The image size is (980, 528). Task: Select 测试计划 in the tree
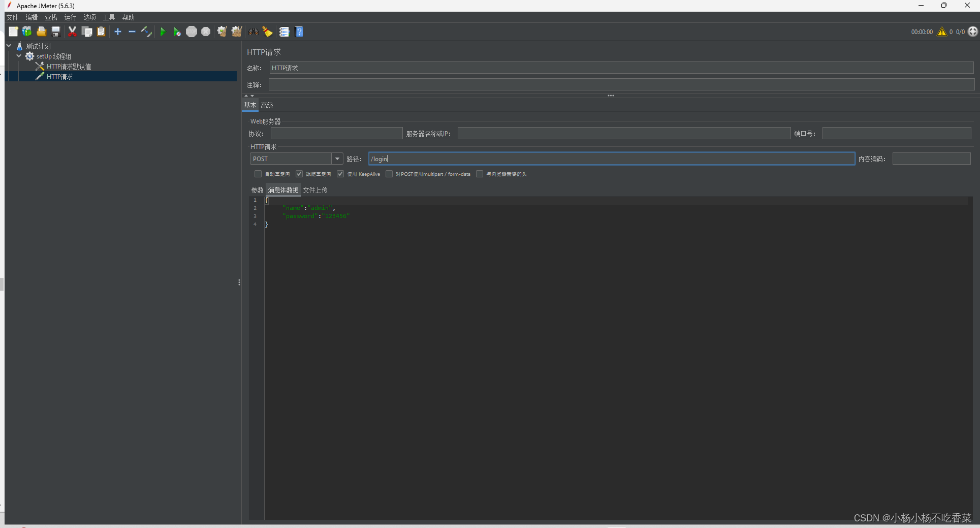pyautogui.click(x=38, y=46)
